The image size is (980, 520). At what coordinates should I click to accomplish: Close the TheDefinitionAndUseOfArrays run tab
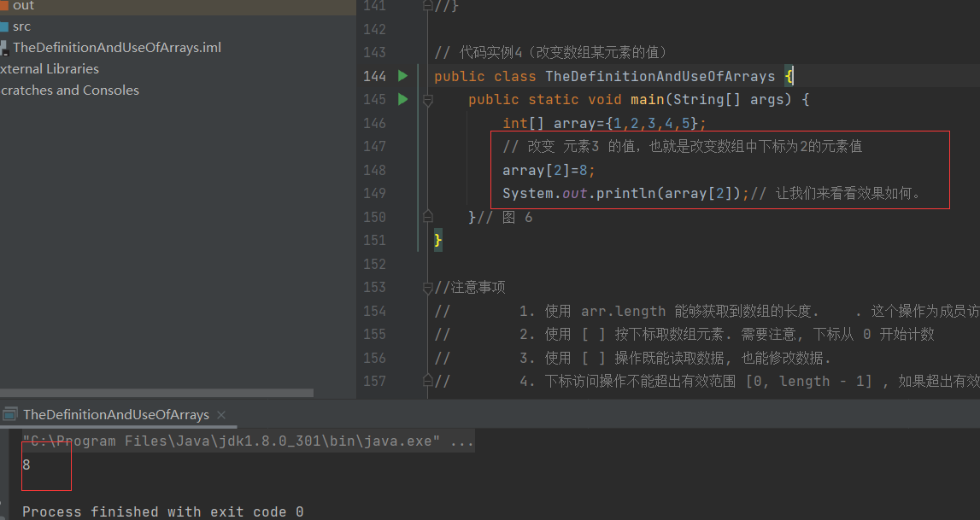click(221, 414)
